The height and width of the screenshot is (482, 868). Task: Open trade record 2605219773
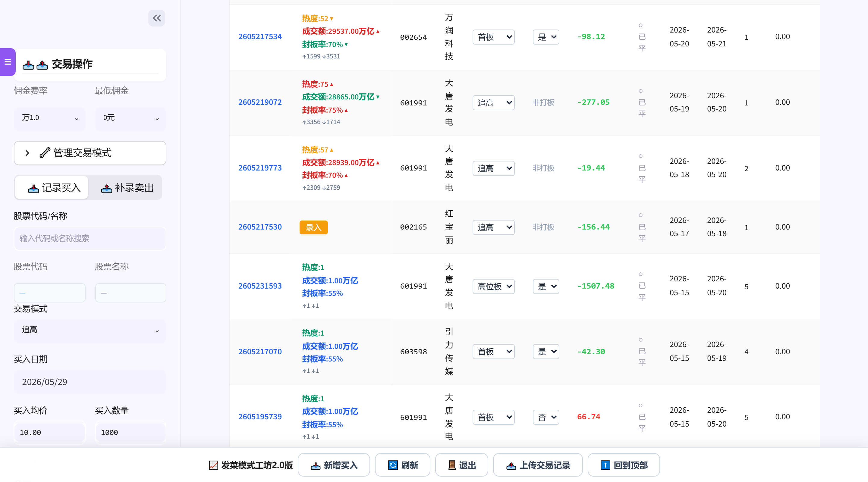(x=260, y=168)
